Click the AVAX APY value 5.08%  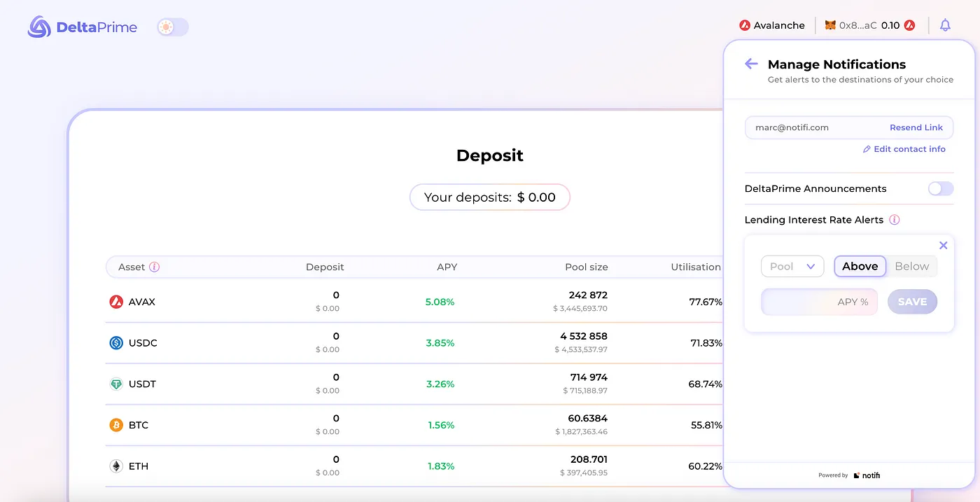(440, 302)
